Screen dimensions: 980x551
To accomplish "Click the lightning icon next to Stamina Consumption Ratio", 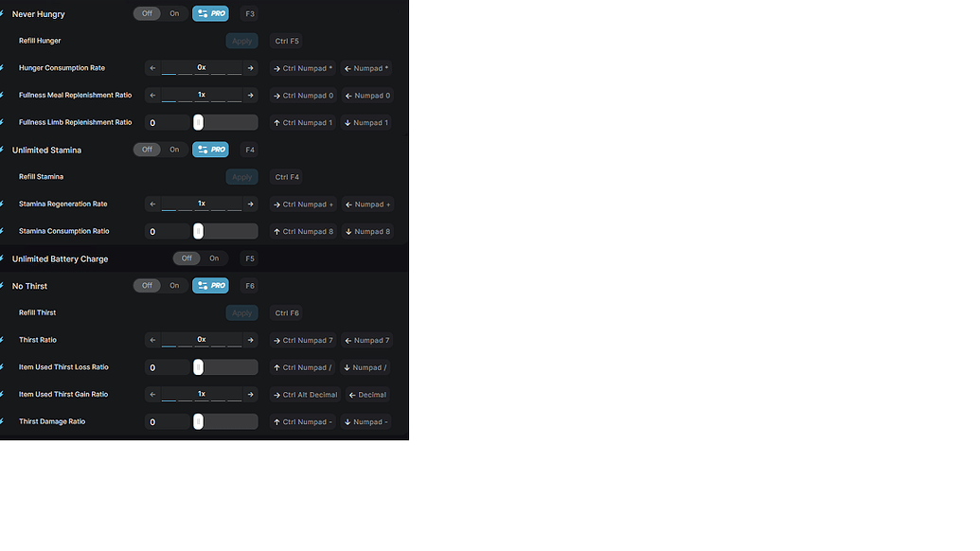I will click(3, 230).
